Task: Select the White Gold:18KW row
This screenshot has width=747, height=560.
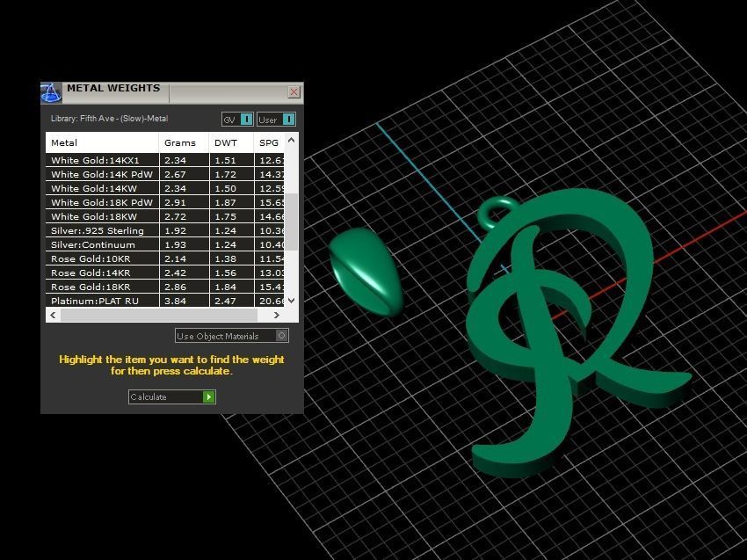Action: coord(165,216)
